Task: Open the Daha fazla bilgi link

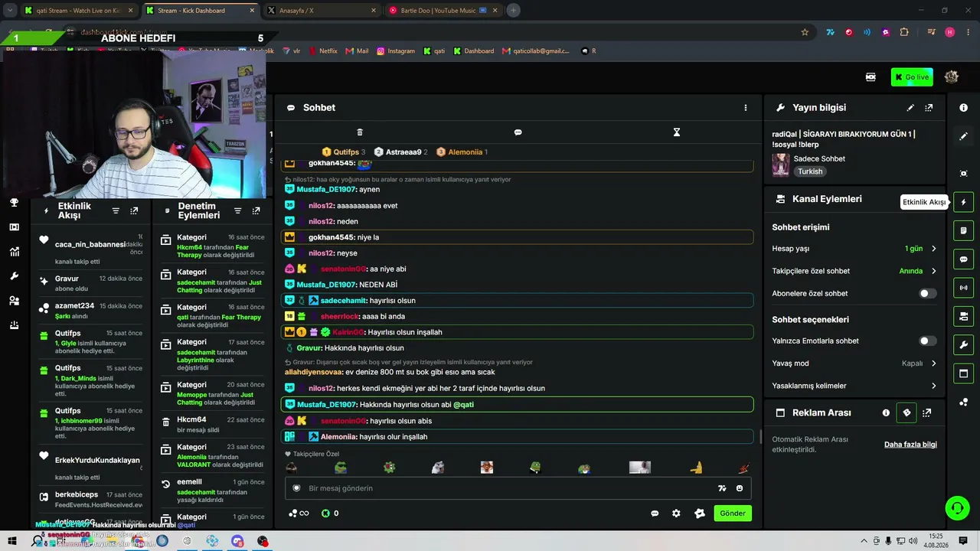Action: click(910, 445)
